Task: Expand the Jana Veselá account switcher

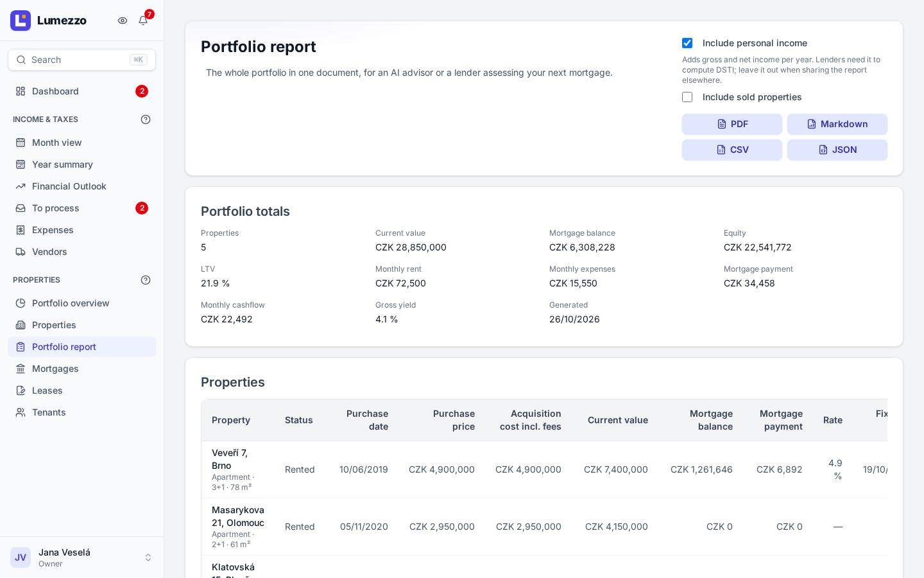Action: 148,557
